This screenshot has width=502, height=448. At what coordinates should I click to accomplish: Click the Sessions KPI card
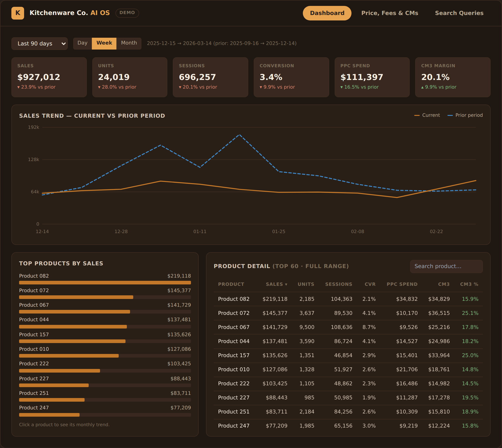pyautogui.click(x=211, y=77)
